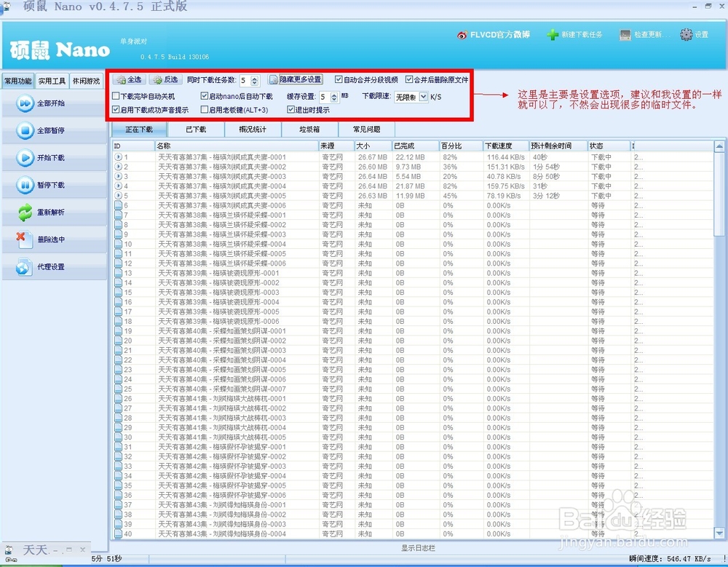Image resolution: width=728 pixels, height=567 pixels.
Task: Click the 检查更新 monitor icon
Action: pos(625,35)
